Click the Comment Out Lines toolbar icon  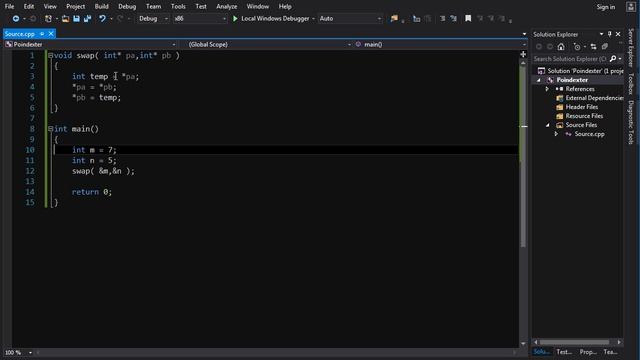pyautogui.click(x=442, y=19)
